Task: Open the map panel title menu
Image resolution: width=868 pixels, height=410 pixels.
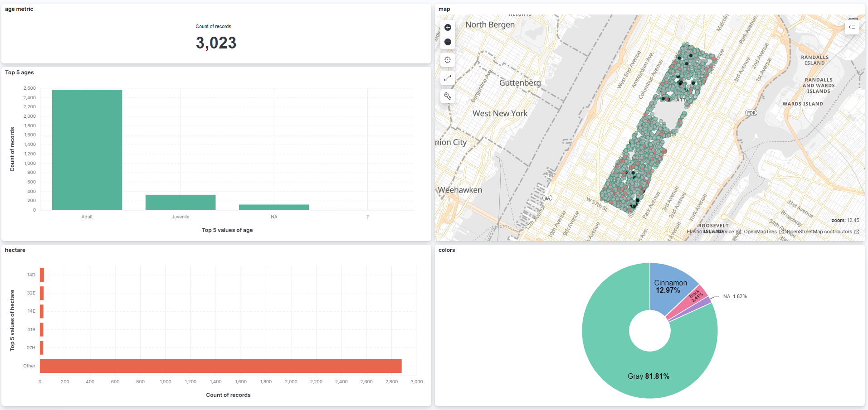Action: [444, 9]
